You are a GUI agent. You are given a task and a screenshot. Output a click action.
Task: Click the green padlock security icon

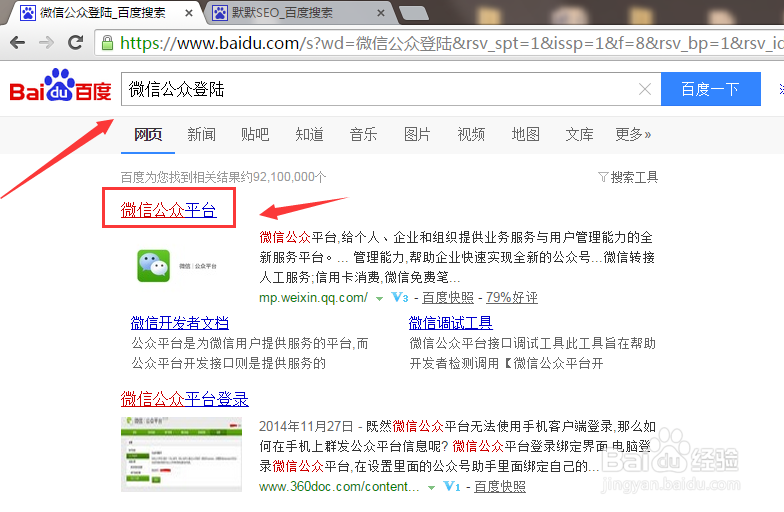coord(107,43)
